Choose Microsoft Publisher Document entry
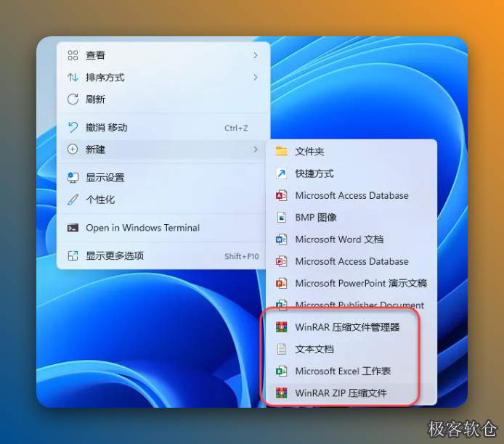The image size is (504, 444). point(351,305)
